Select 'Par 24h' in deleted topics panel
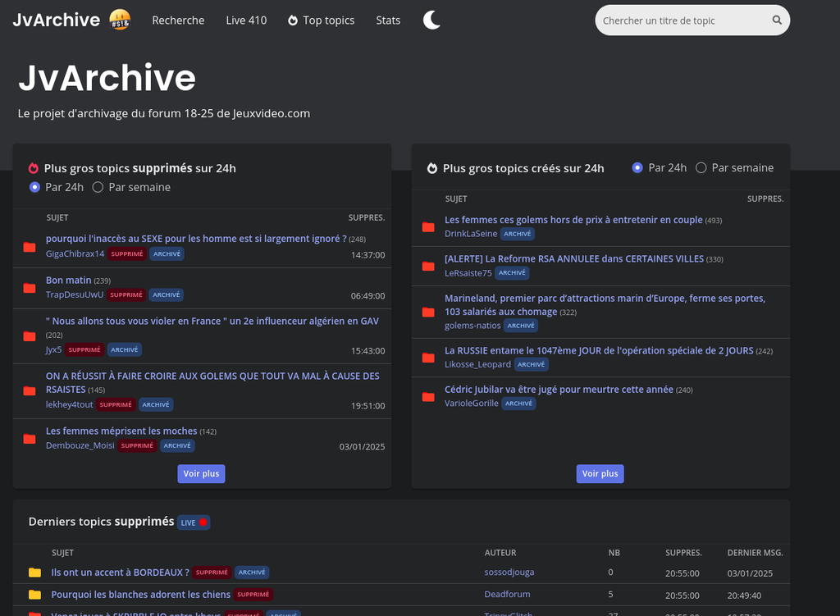The width and height of the screenshot is (840, 616). [x=34, y=187]
